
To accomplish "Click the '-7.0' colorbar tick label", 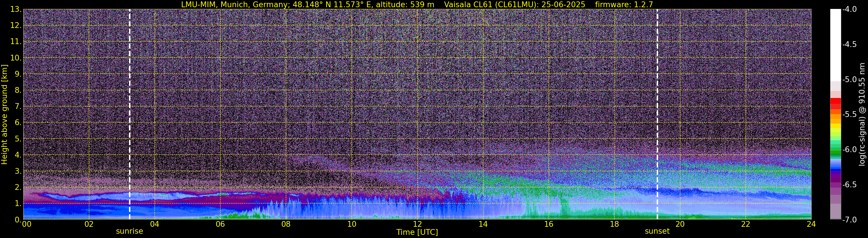I will coord(850,220).
